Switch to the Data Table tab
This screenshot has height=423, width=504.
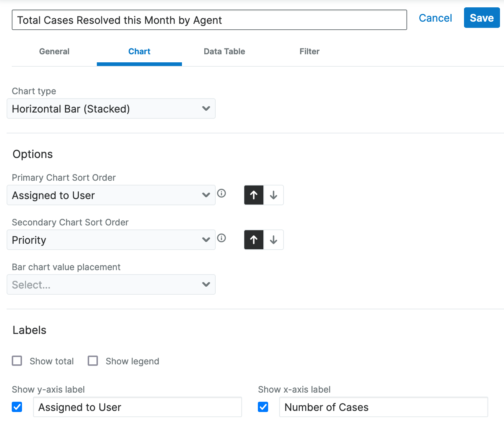(x=224, y=51)
